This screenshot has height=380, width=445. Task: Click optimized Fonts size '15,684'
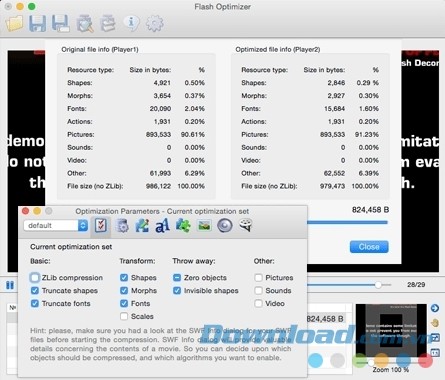click(x=334, y=109)
